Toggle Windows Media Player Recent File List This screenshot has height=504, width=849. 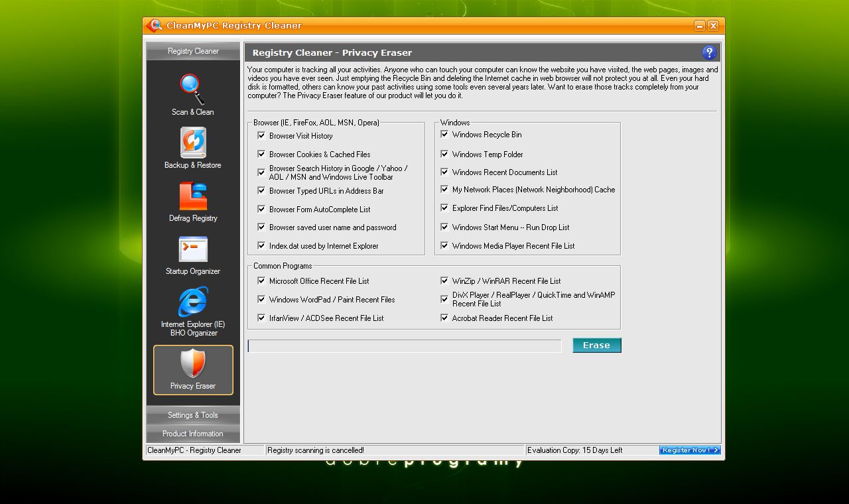pyautogui.click(x=444, y=245)
